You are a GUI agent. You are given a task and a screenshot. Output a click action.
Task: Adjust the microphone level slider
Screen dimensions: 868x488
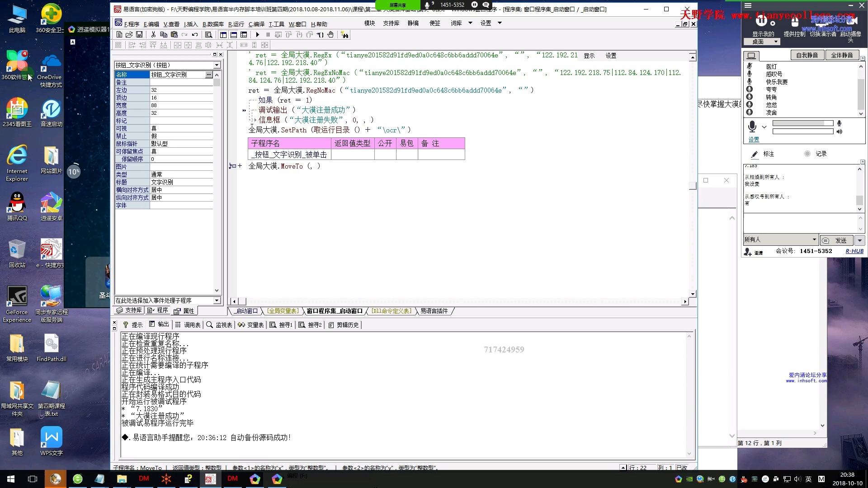(802, 123)
